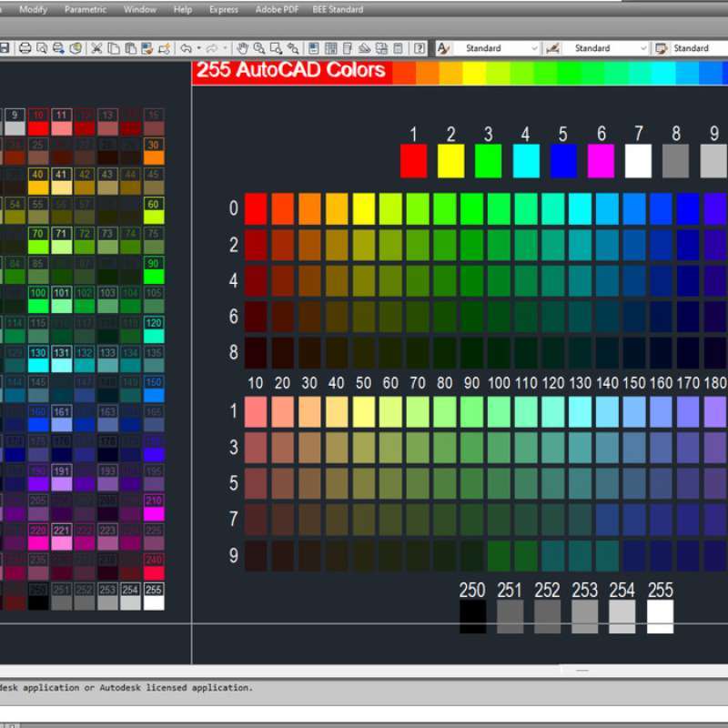
Task: Open the text style Standard dropdown
Action: pyautogui.click(x=535, y=47)
